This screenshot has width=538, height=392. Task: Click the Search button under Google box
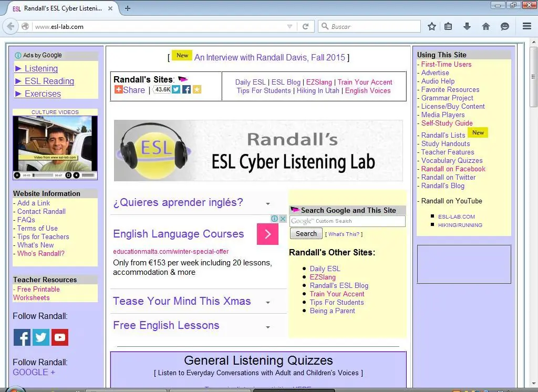tap(306, 234)
